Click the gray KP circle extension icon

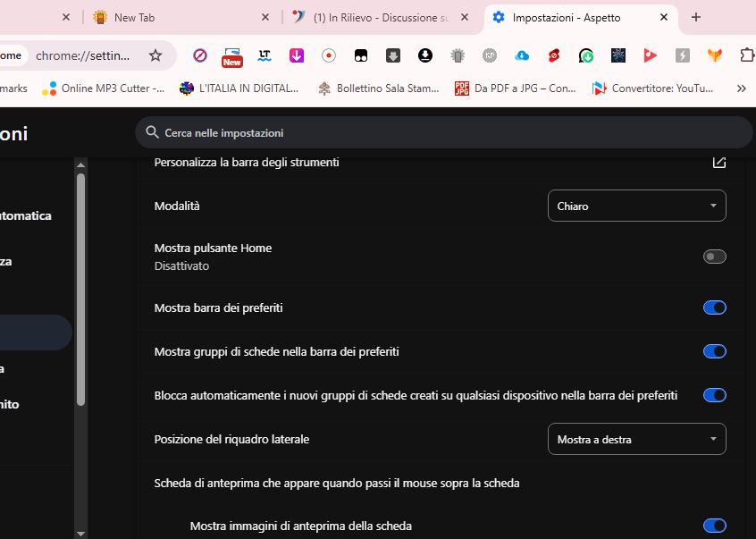point(490,56)
